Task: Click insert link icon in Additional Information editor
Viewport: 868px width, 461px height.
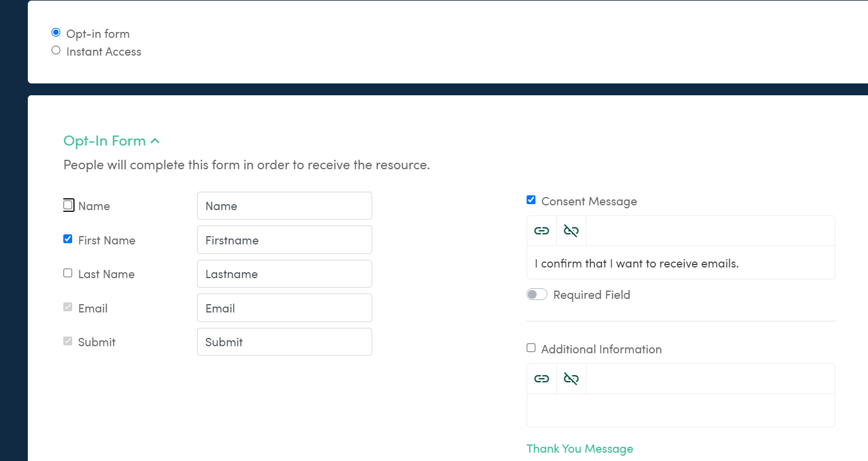Action: click(x=541, y=379)
